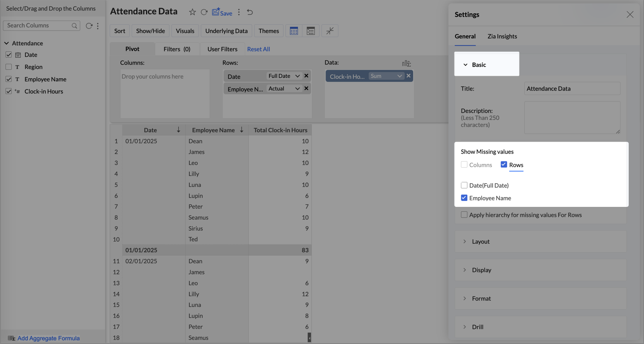The image size is (644, 344).
Task: Click the collapse arrows icon in toolbar
Action: pos(330,31)
